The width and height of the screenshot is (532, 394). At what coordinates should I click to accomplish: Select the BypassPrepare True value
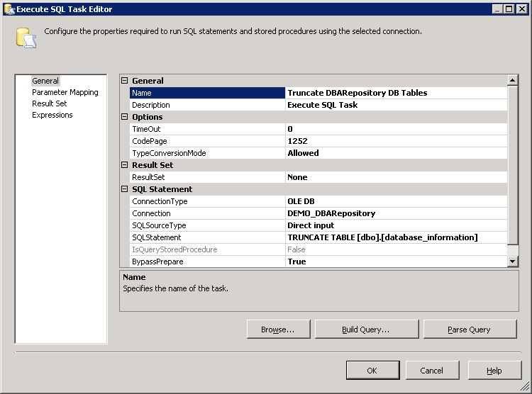[396, 261]
